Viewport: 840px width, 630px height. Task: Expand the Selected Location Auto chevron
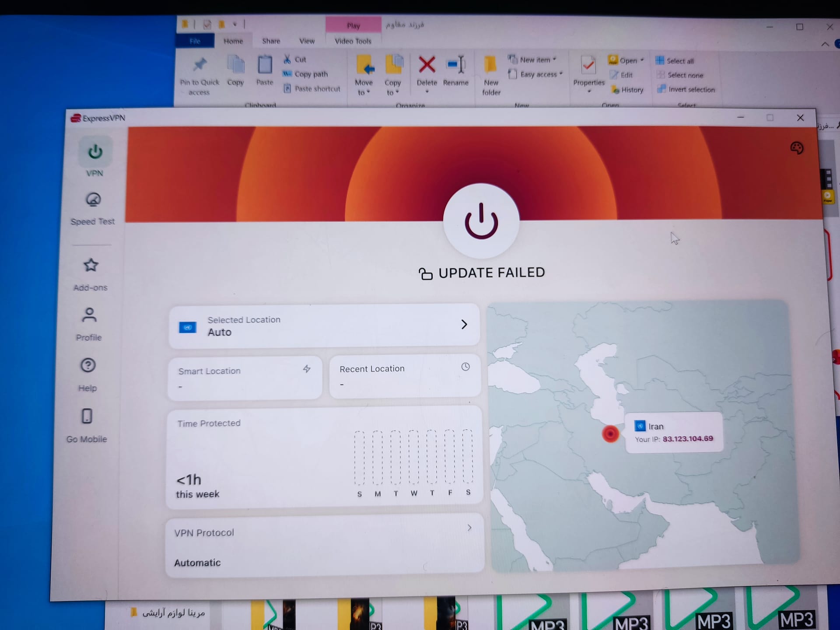pos(464,324)
